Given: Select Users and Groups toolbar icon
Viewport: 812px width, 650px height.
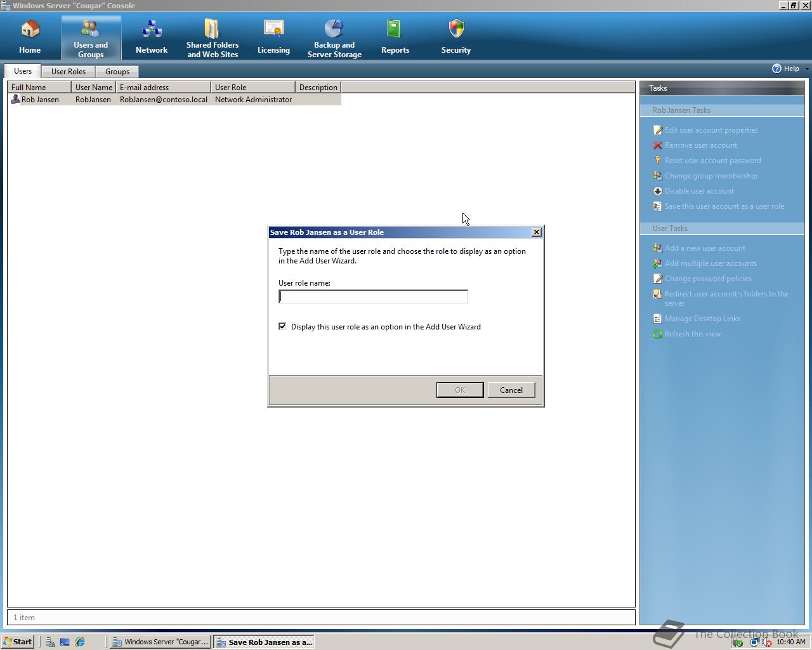Looking at the screenshot, I should 91,29.
